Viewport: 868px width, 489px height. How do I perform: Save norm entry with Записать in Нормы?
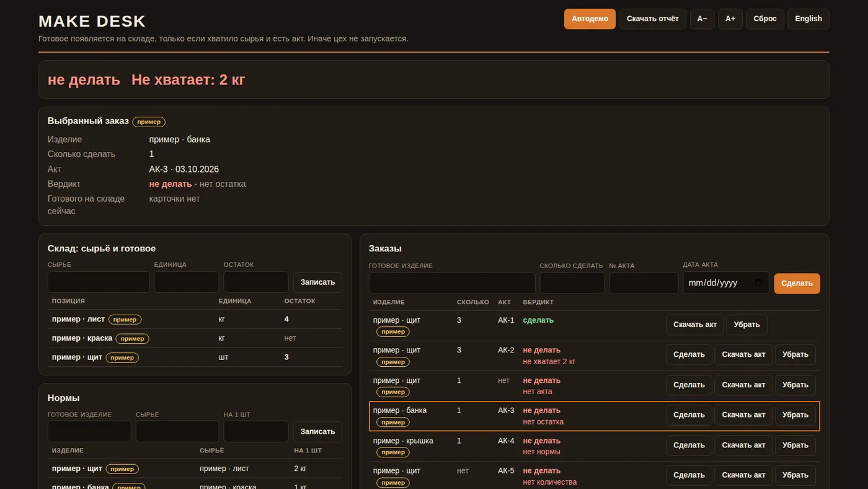(x=317, y=432)
